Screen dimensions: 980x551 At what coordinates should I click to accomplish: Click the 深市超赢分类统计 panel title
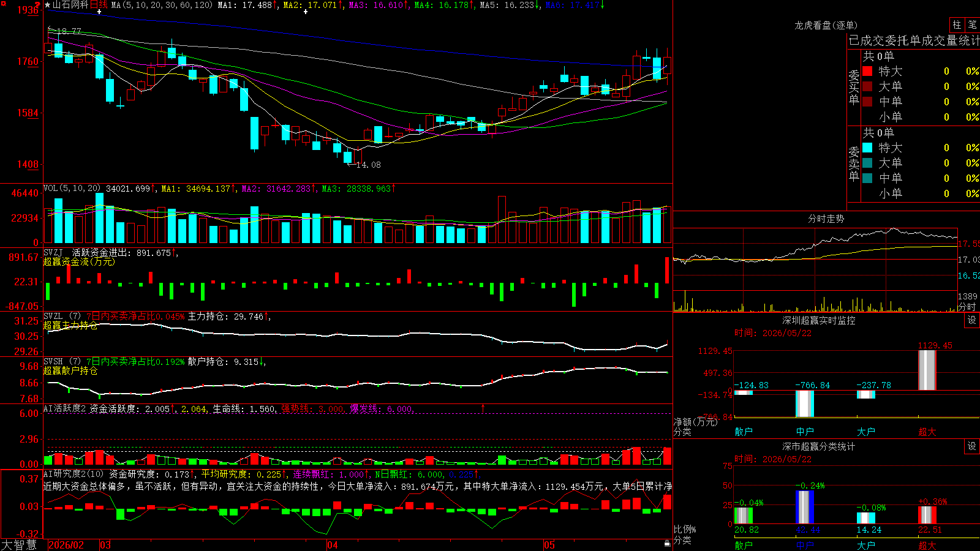[819, 446]
